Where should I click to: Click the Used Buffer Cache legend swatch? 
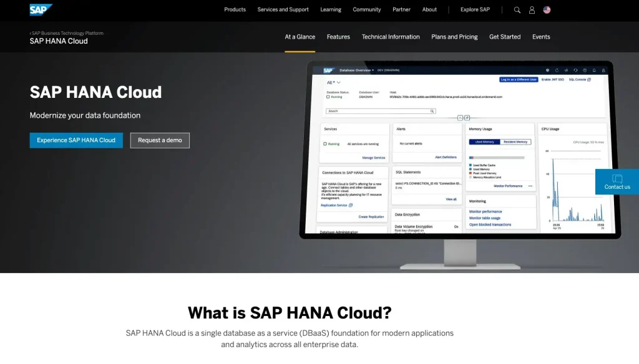coord(471,165)
